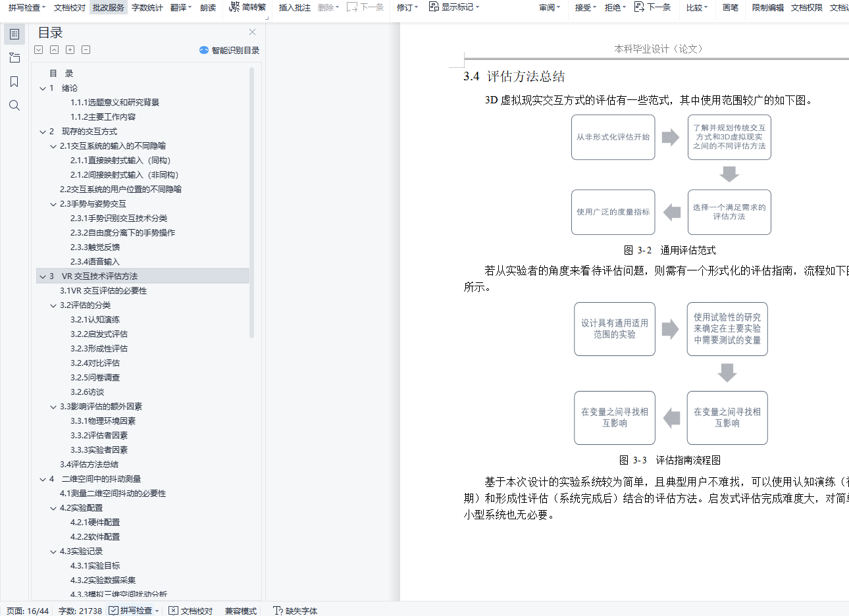Go to 2.1.1直接映射式输入（同构）

pyautogui.click(x=120, y=161)
